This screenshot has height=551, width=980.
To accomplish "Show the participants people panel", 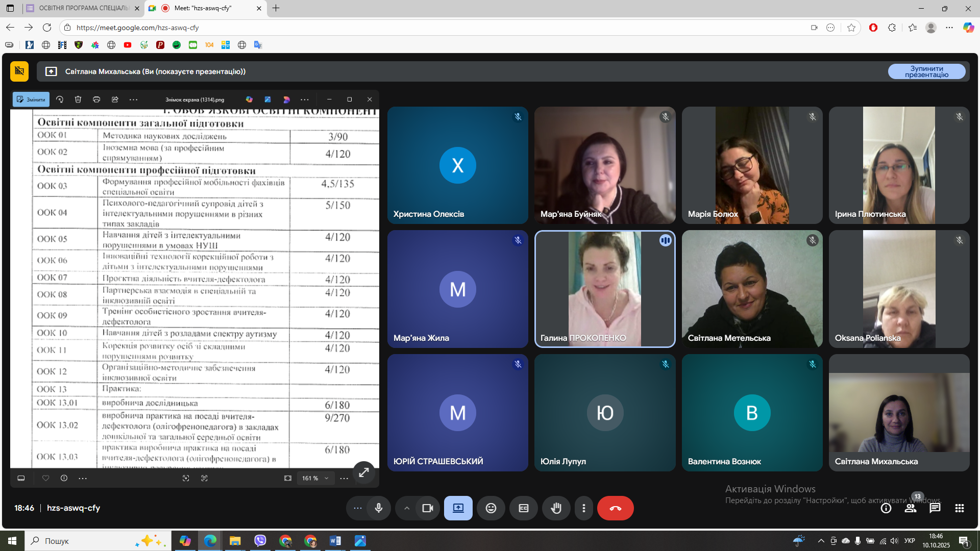I will pos(911,508).
